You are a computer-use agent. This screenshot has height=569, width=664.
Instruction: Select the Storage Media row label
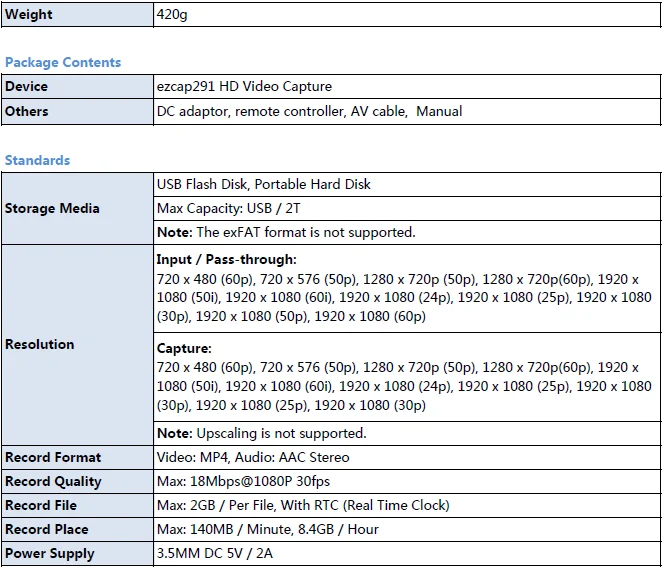tap(52, 208)
